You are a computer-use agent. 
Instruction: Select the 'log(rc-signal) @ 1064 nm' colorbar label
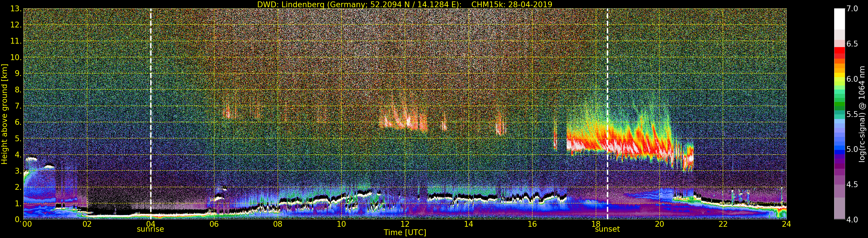coord(862,114)
